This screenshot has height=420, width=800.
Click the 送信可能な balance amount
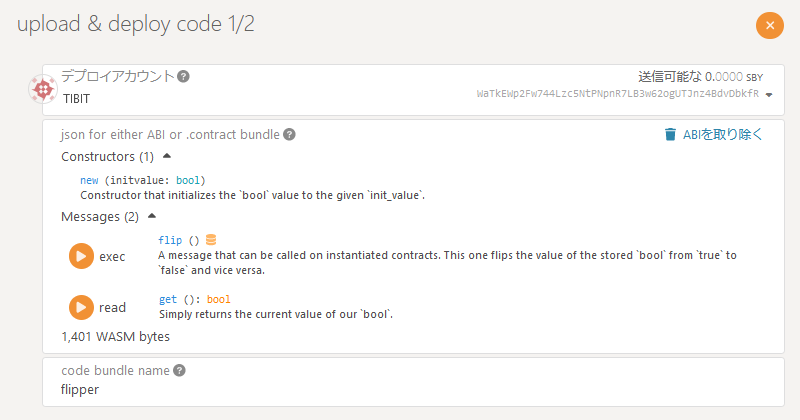[725, 76]
